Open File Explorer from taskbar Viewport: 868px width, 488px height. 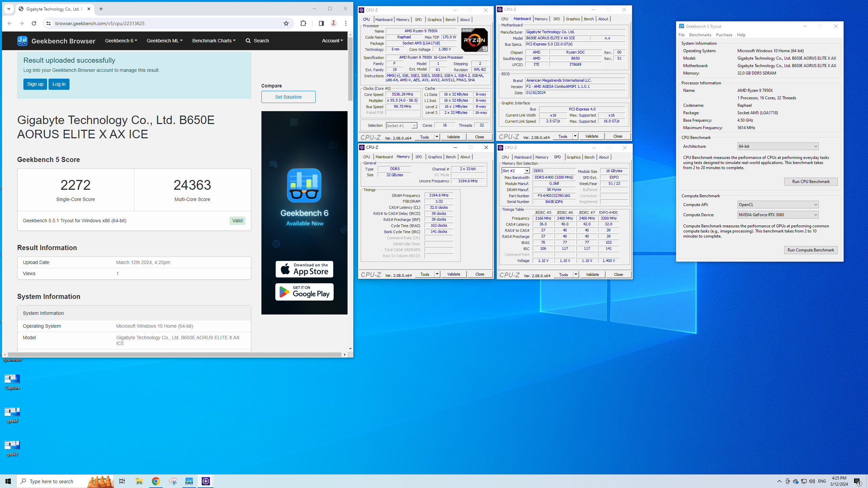(x=139, y=481)
